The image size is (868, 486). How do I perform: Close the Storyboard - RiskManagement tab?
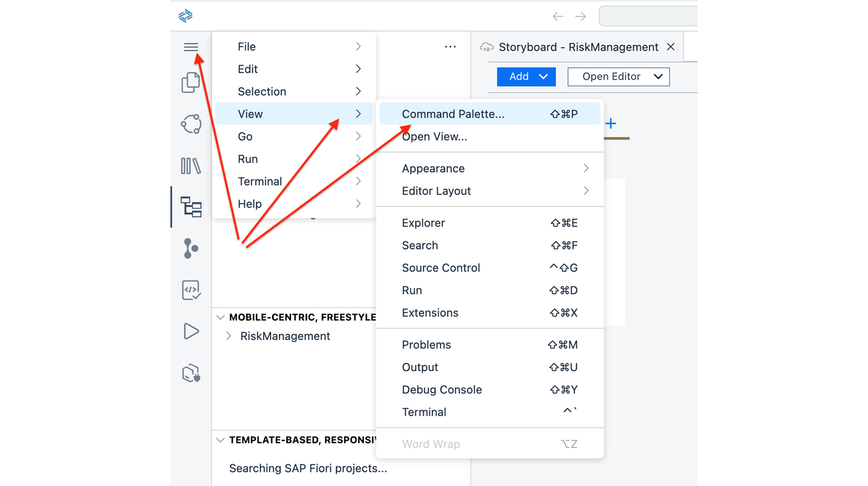671,47
